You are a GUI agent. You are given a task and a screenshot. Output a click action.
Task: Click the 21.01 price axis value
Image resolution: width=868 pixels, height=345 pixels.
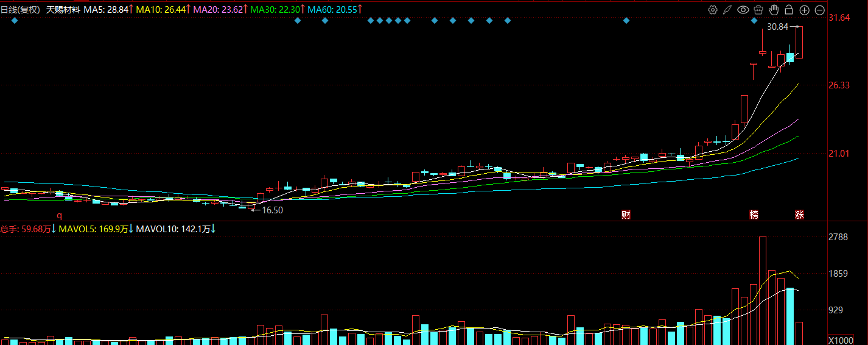839,153
